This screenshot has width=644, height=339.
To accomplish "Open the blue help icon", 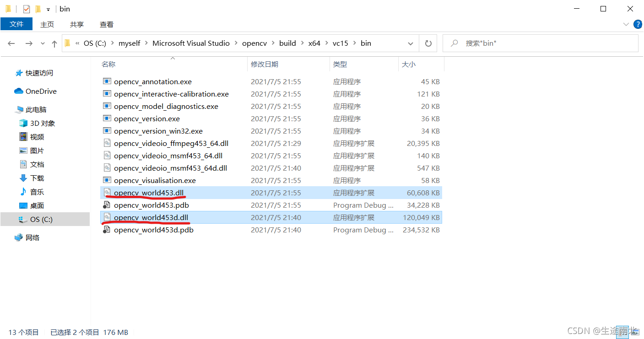I will pos(638,24).
